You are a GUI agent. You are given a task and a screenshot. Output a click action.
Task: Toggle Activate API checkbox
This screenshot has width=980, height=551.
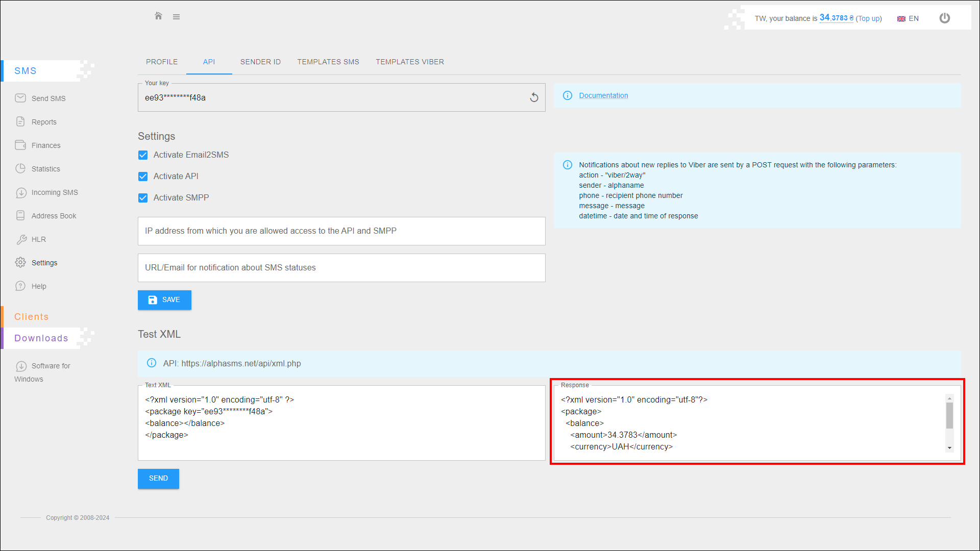pos(143,177)
